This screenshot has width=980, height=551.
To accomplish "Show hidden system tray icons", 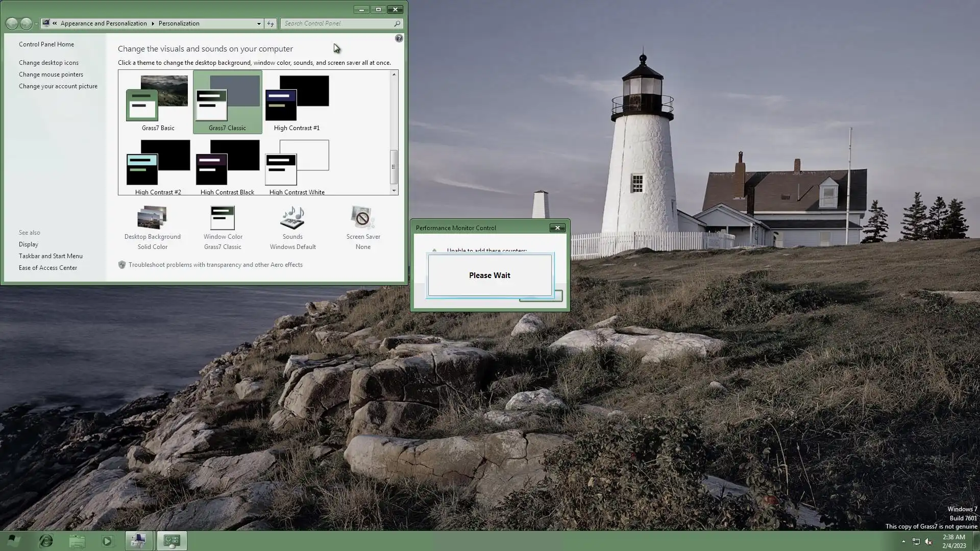I will tap(903, 541).
